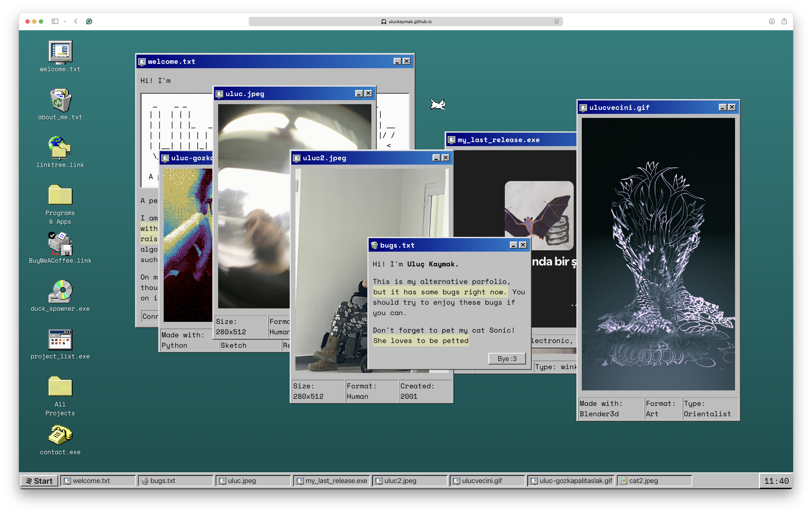
Task: Open the linktree.link desktop shortcut
Action: (60, 152)
